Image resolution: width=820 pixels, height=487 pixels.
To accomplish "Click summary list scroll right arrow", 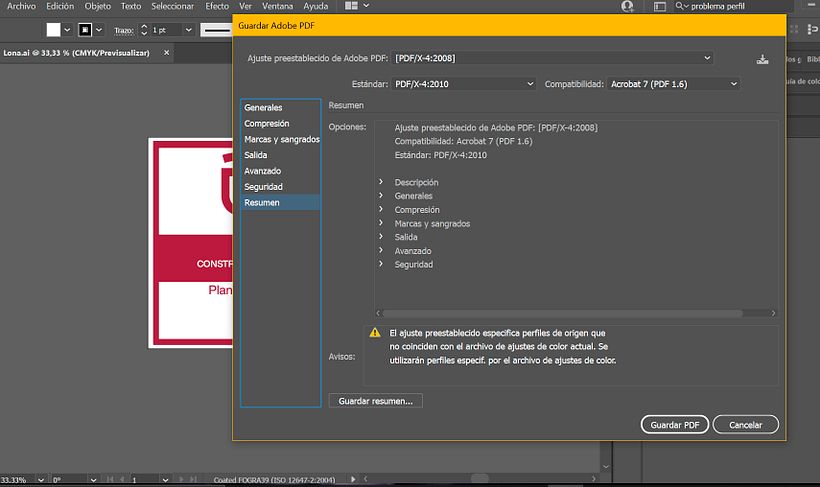I will point(773,313).
